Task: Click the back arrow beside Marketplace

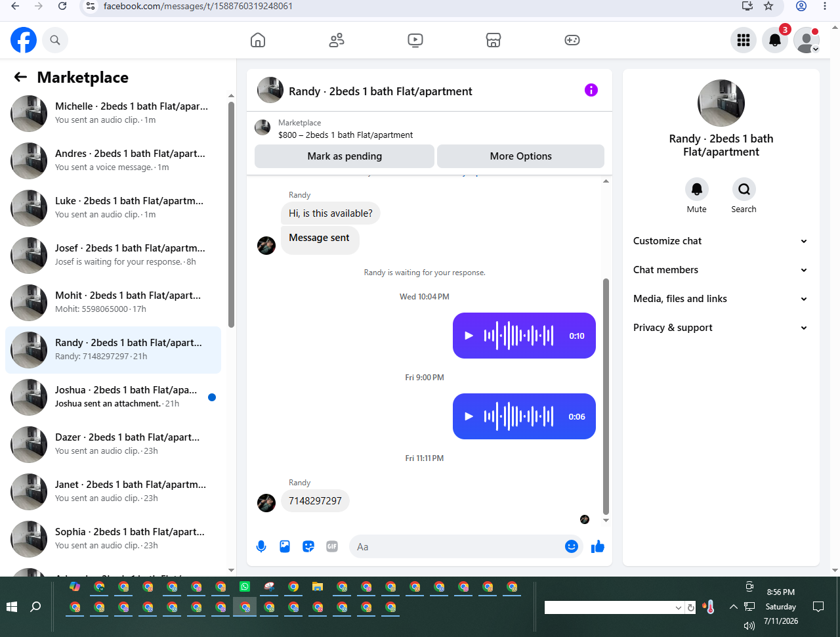Action: (x=21, y=77)
